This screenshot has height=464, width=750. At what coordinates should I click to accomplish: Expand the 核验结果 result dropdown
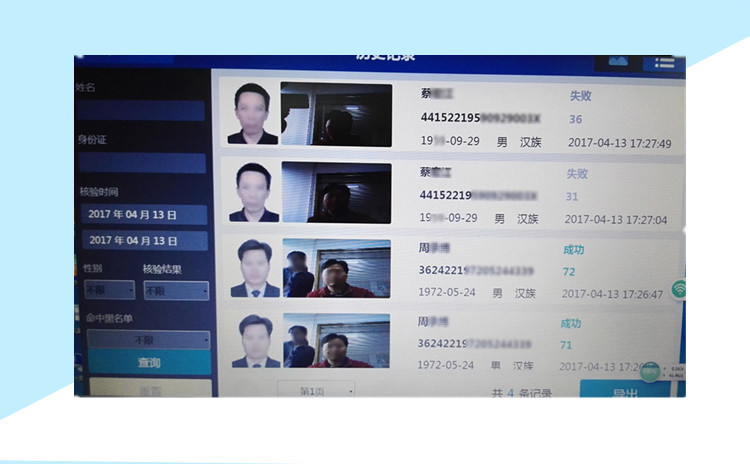[x=176, y=290]
